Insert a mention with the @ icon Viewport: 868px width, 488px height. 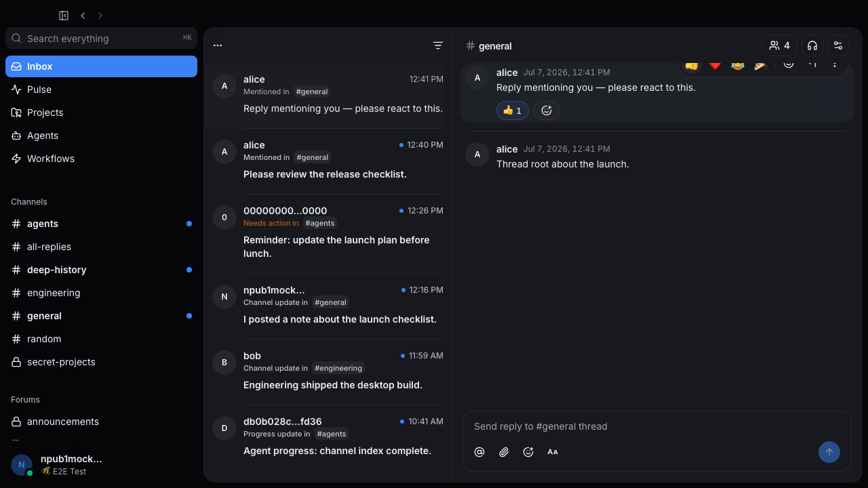479,452
